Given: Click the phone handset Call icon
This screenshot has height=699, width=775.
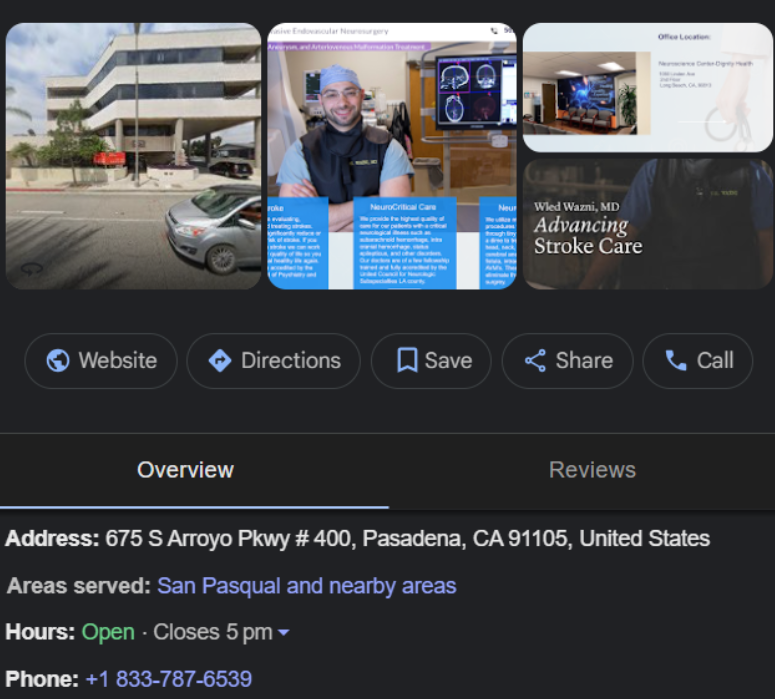Looking at the screenshot, I should click(676, 361).
